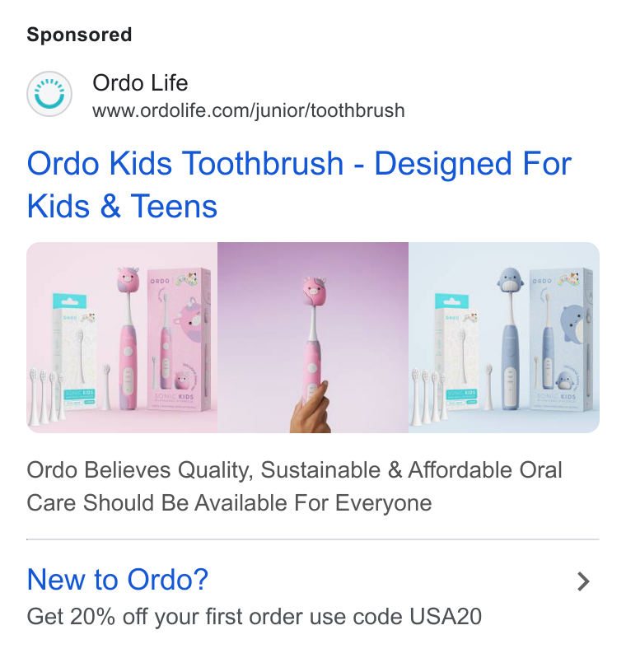The image size is (626, 672).
Task: Open the pink toothbrush set image
Action: click(122, 338)
